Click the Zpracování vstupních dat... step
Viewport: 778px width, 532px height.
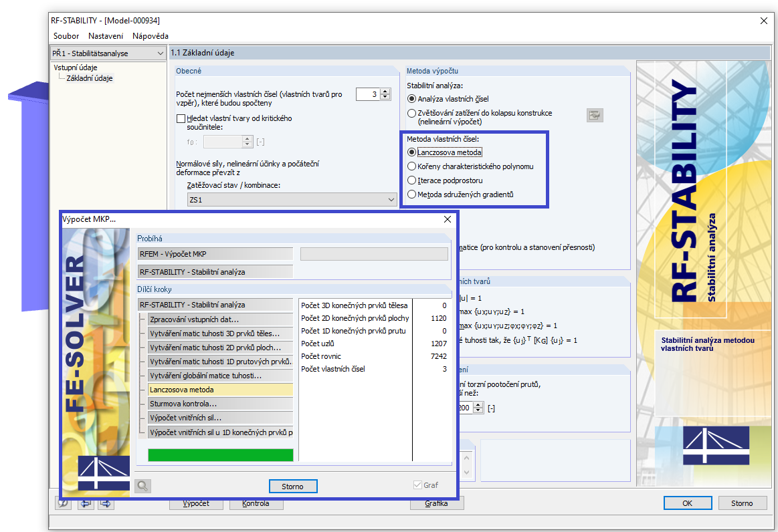tap(221, 319)
